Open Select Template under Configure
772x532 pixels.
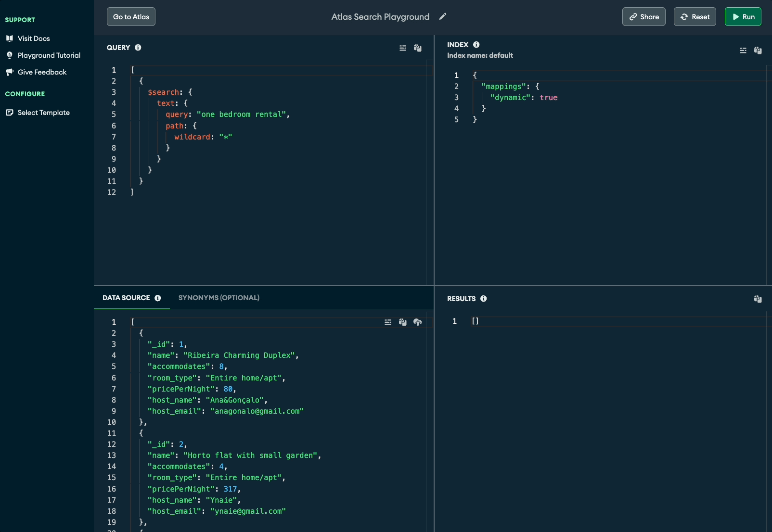click(x=43, y=112)
